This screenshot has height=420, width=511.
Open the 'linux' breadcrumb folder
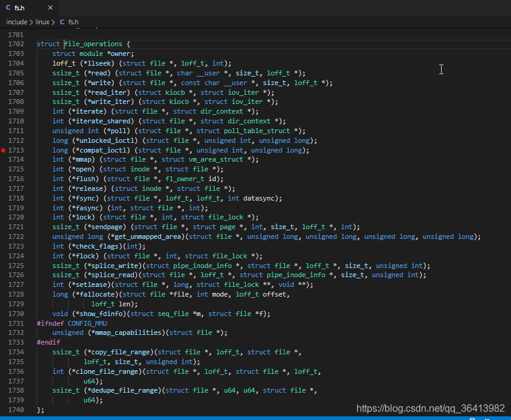[42, 22]
